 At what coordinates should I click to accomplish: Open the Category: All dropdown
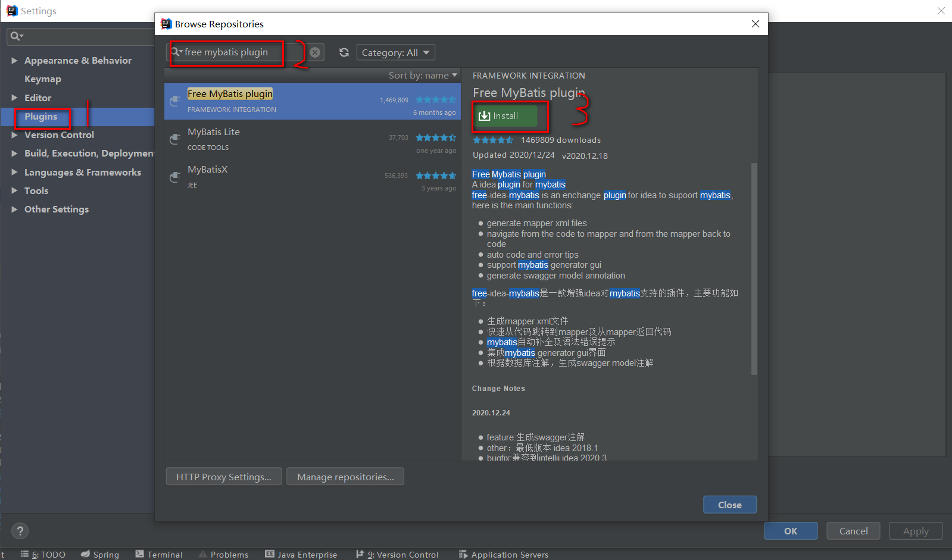[x=396, y=52]
